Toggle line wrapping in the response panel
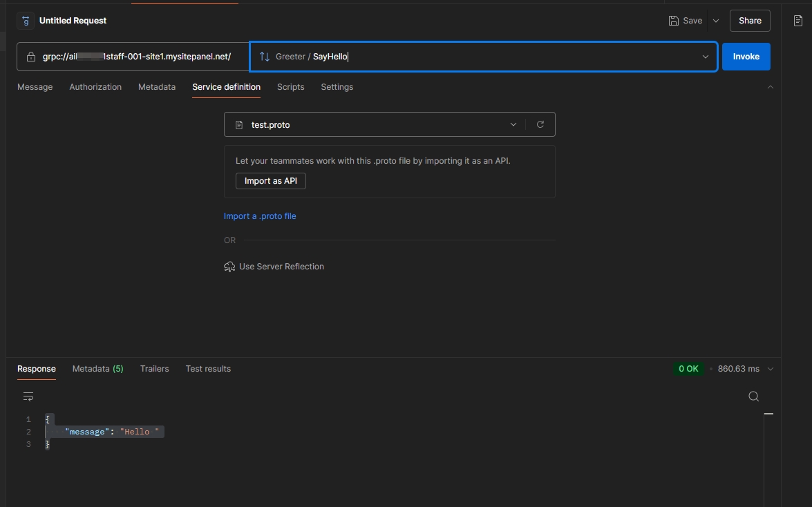The height and width of the screenshot is (507, 812). (28, 396)
